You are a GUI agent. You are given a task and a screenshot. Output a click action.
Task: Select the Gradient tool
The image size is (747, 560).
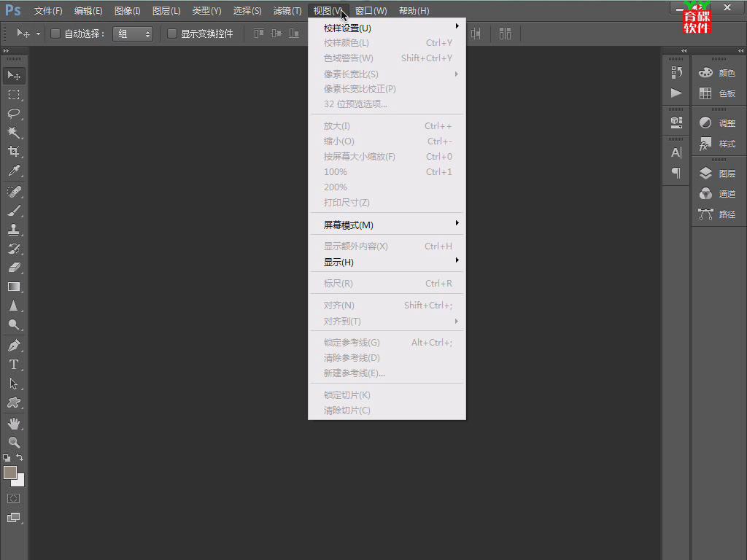pos(14,287)
